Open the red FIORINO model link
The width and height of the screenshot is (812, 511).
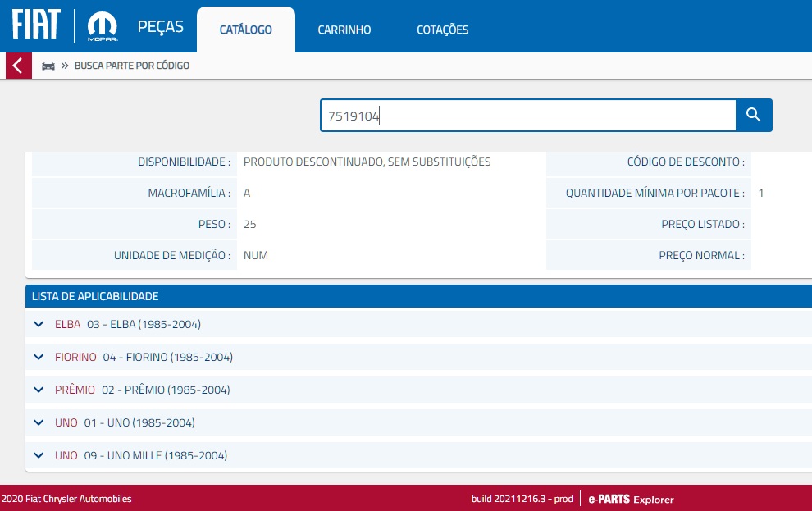click(75, 357)
